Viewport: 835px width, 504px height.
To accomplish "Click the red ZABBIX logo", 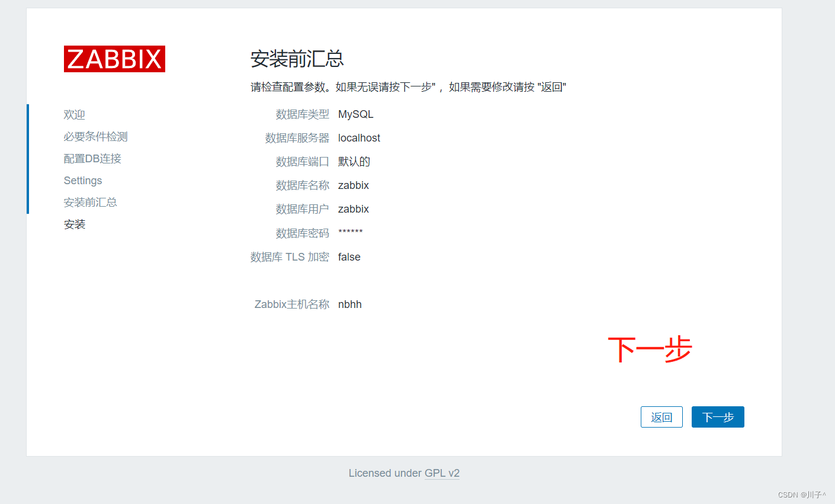I will pos(114,59).
